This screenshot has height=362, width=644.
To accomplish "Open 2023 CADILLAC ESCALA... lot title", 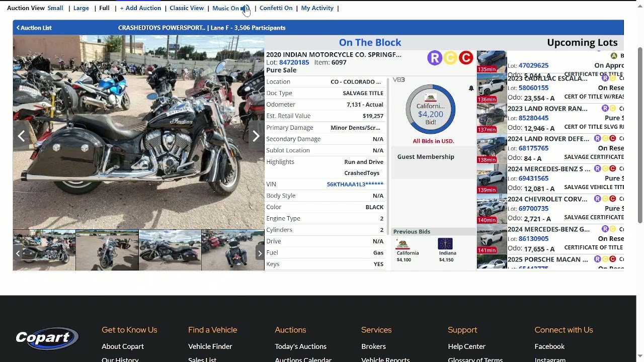I will coord(547,78).
